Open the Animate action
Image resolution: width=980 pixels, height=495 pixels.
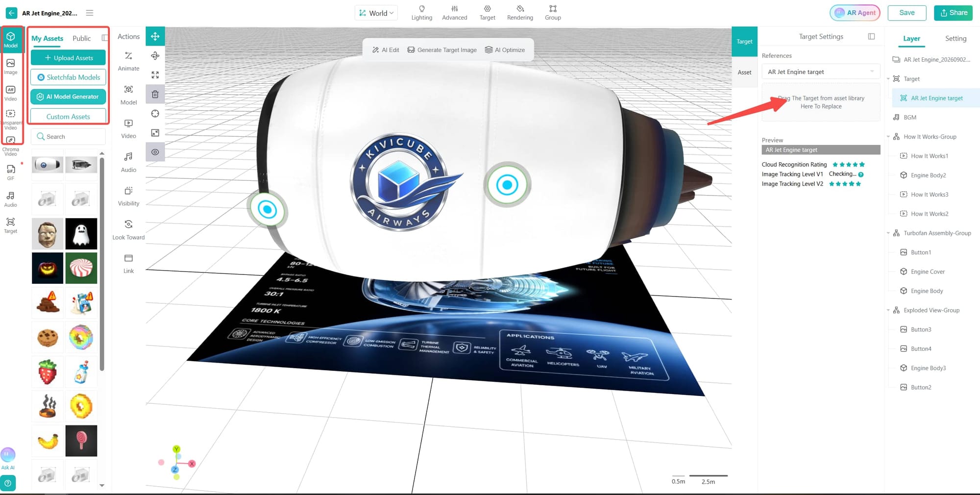coord(128,61)
